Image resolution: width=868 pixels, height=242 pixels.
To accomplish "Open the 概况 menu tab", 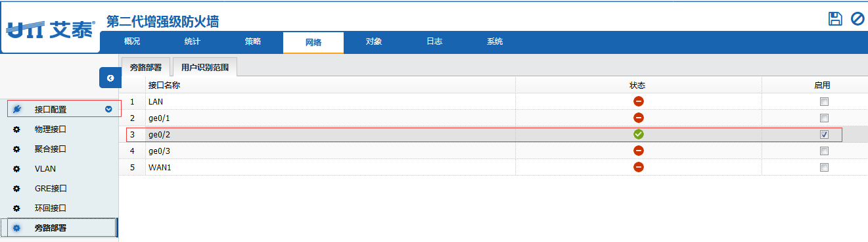I will point(132,41).
